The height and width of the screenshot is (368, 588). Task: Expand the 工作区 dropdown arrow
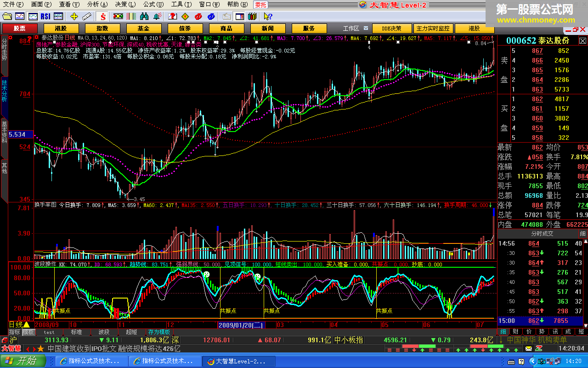pos(367,29)
